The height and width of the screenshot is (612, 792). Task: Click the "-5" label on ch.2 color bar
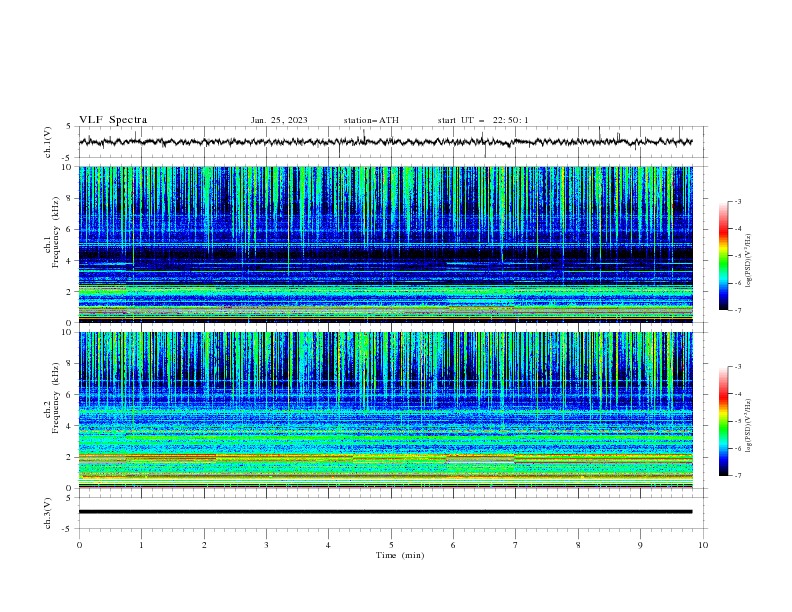point(738,421)
